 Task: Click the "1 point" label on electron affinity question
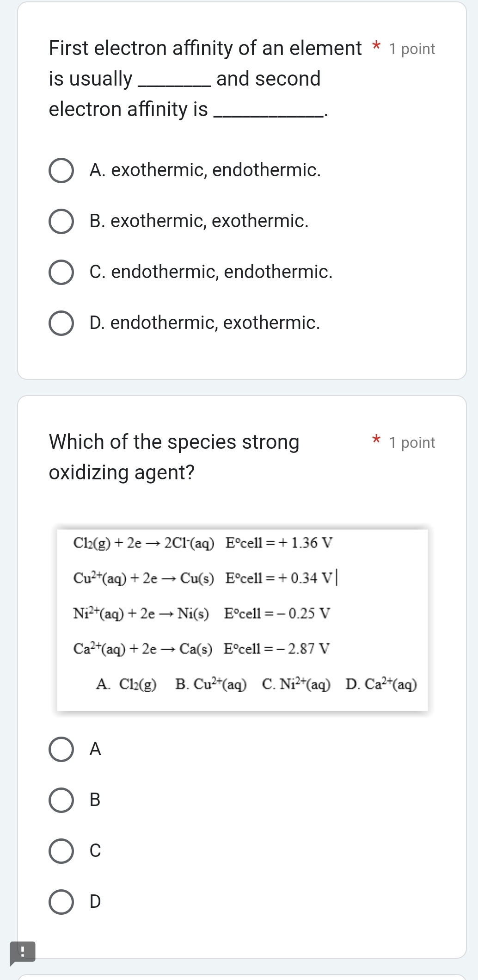point(412,49)
